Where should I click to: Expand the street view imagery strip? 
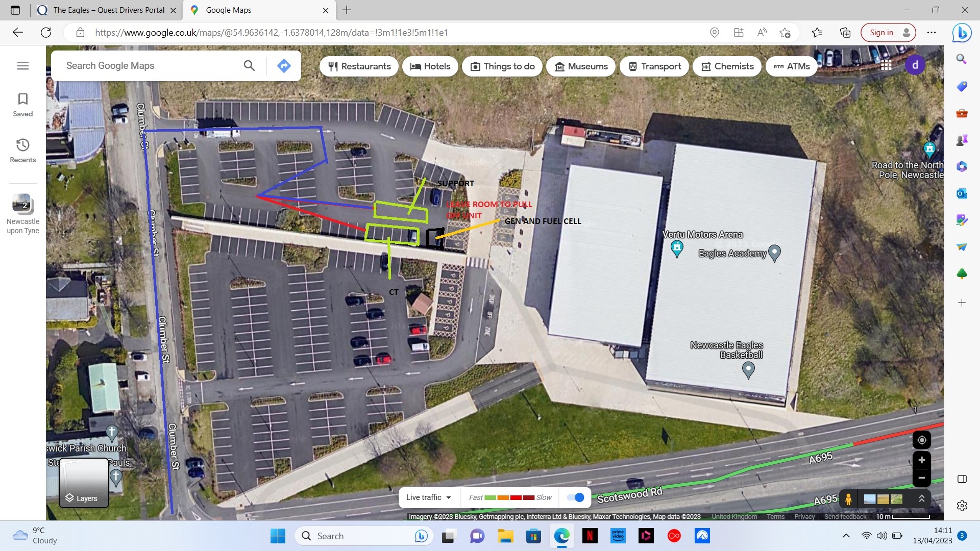coord(921,498)
